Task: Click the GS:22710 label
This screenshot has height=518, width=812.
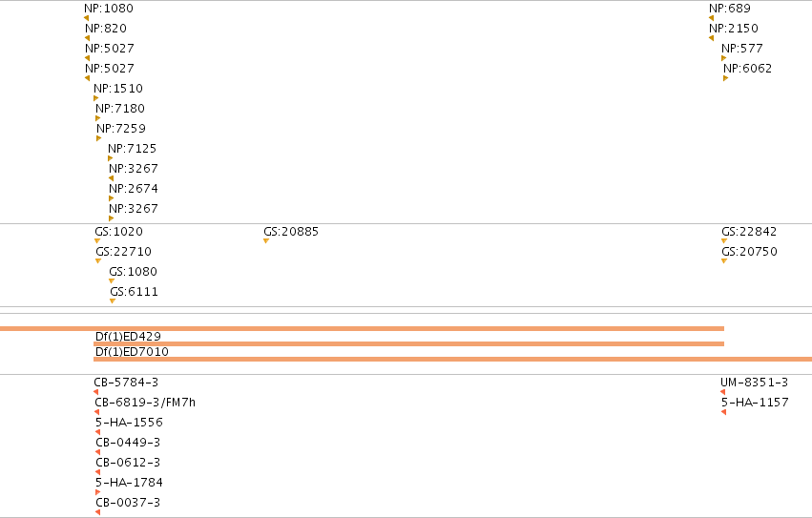Action: point(124,252)
